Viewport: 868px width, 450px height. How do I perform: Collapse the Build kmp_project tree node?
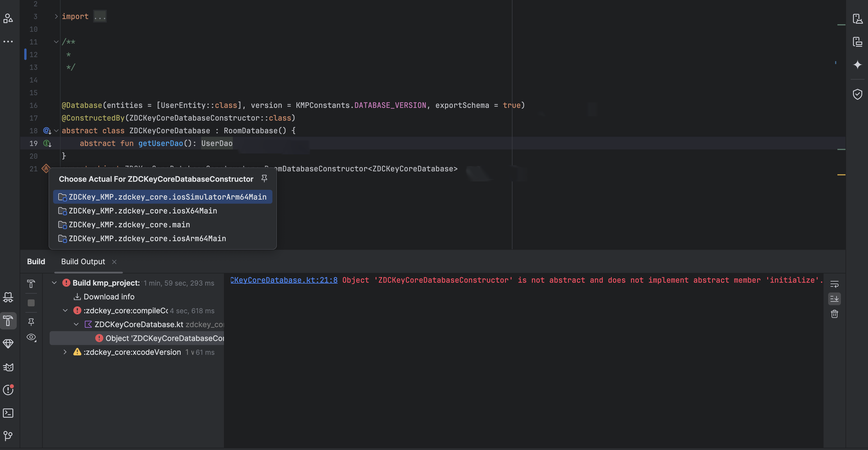coord(54,283)
